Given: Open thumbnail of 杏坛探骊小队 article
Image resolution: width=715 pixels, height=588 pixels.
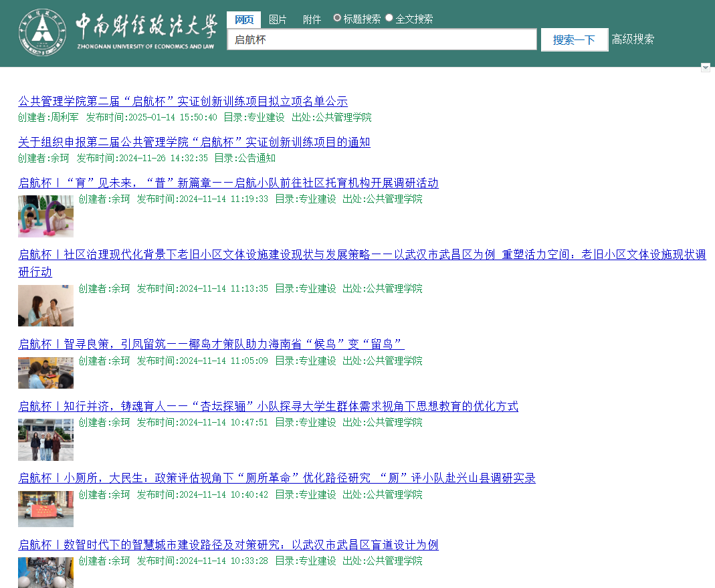Looking at the screenshot, I should [x=45, y=439].
